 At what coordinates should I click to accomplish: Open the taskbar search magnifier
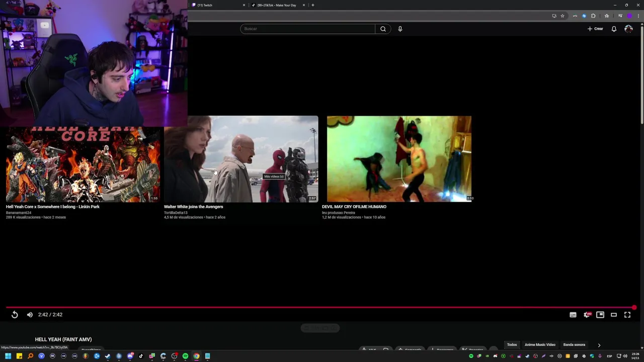30,356
